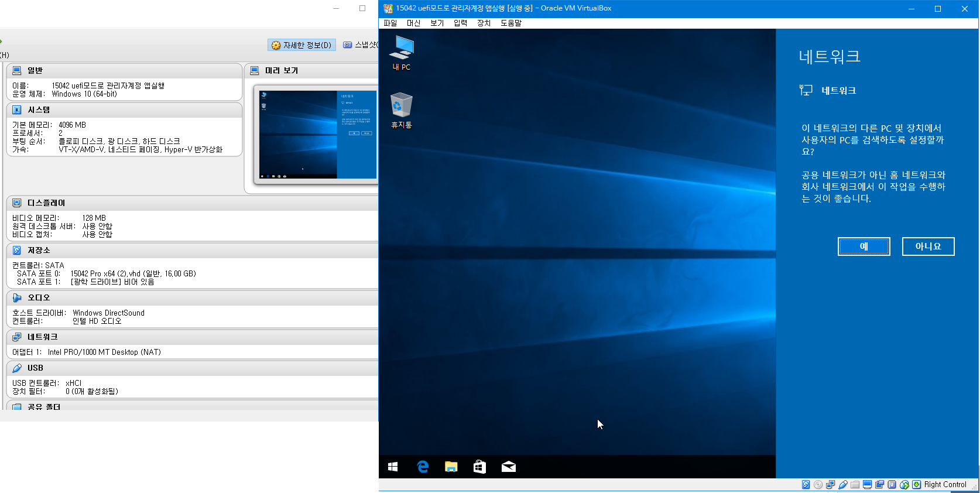980x493 pixels.
Task: Minimize the VirtualBox VM window
Action: pyautogui.click(x=912, y=8)
